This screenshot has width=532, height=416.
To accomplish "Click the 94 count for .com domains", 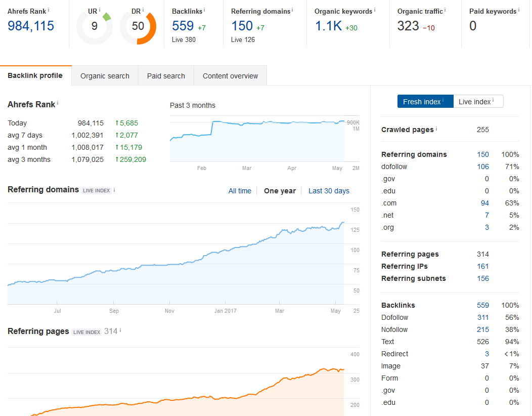I will [x=485, y=203].
